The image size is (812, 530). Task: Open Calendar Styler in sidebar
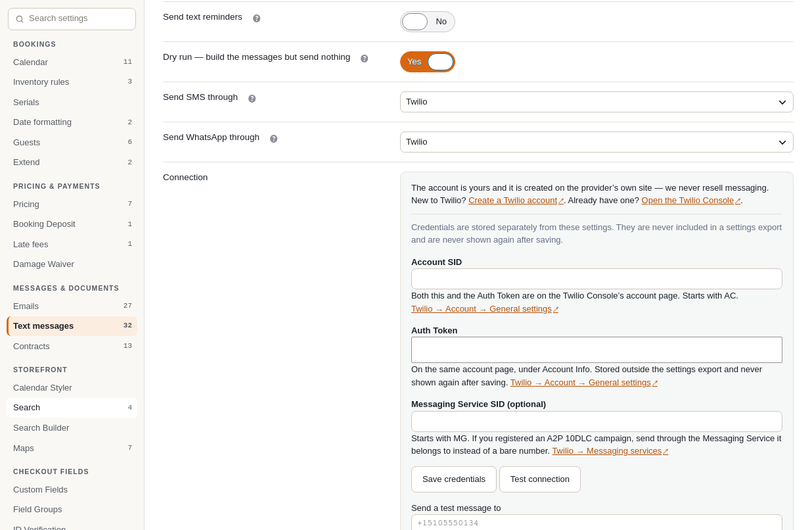tap(72, 388)
